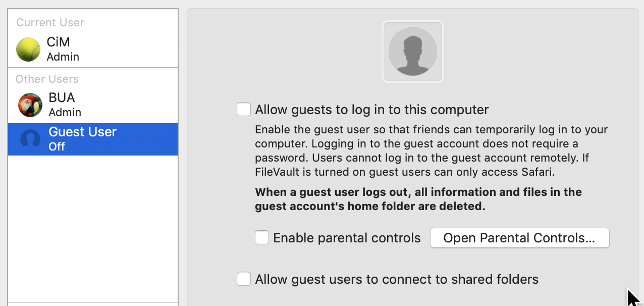
Task: Click the guest user description paragraph
Action: tap(431, 149)
